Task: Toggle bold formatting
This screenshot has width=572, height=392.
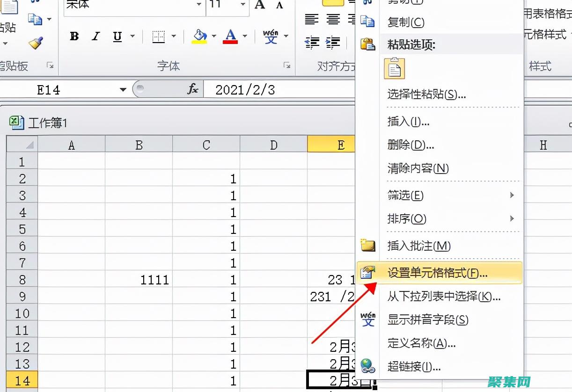Action: click(x=74, y=36)
